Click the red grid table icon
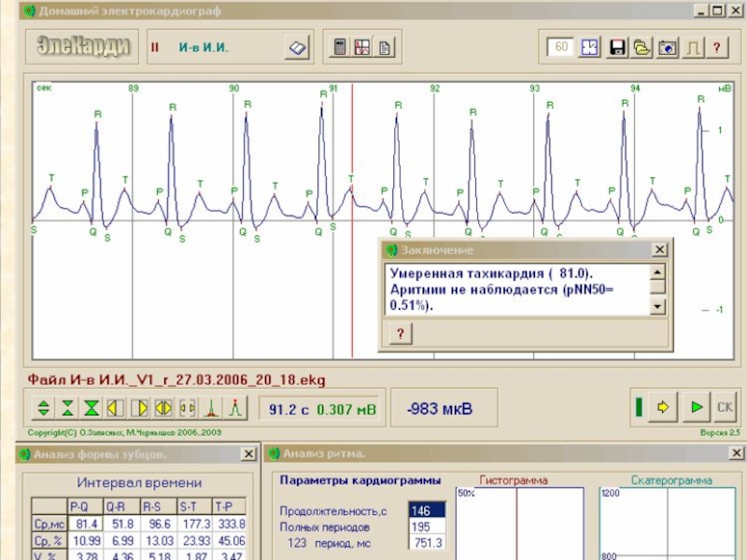Image resolution: width=747 pixels, height=560 pixels. point(362,48)
